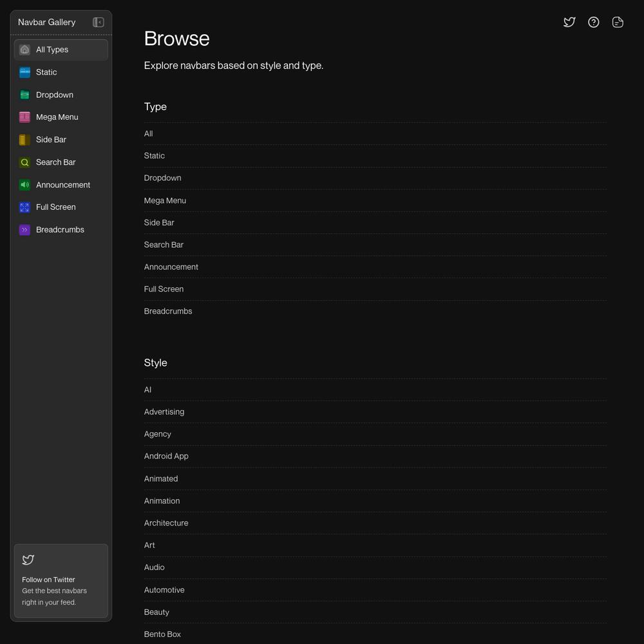This screenshot has height=644, width=644.
Task: Open Architecture style link
Action: [166, 523]
